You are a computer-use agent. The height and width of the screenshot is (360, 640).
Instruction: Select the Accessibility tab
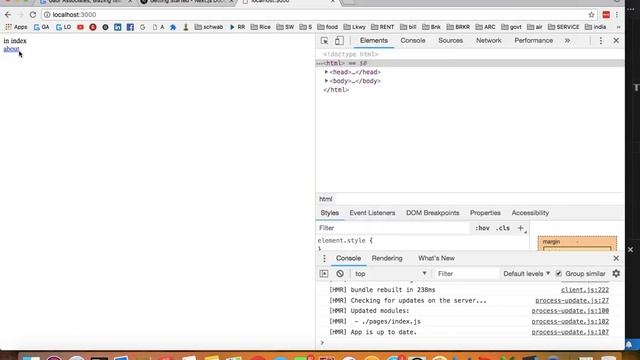(530, 213)
